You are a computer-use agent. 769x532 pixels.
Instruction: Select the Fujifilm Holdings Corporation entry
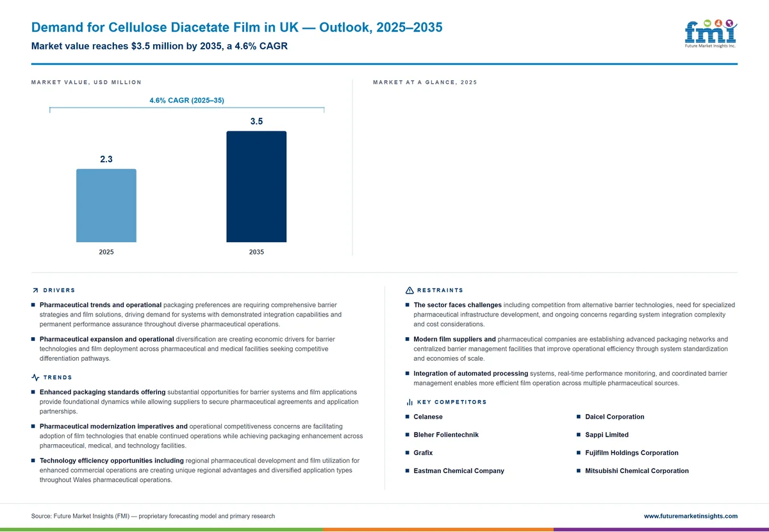(632, 453)
